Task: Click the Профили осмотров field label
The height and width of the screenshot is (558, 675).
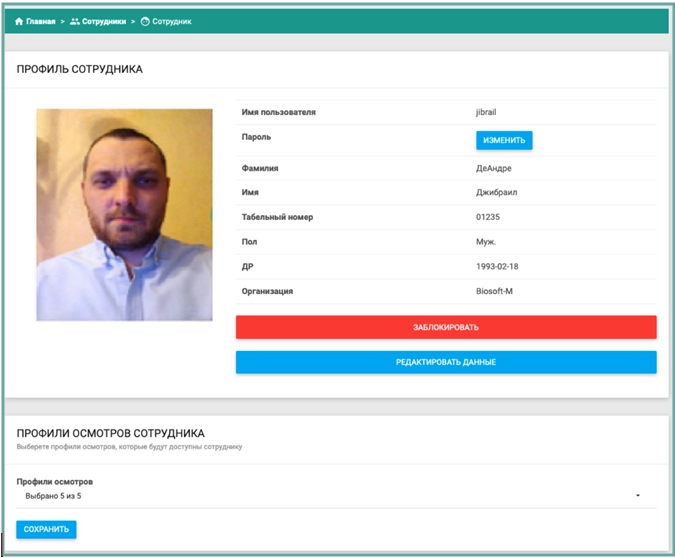Action: pyautogui.click(x=55, y=482)
